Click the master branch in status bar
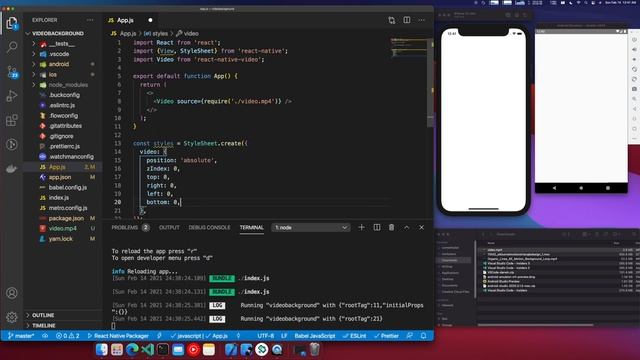 pyautogui.click(x=21, y=336)
